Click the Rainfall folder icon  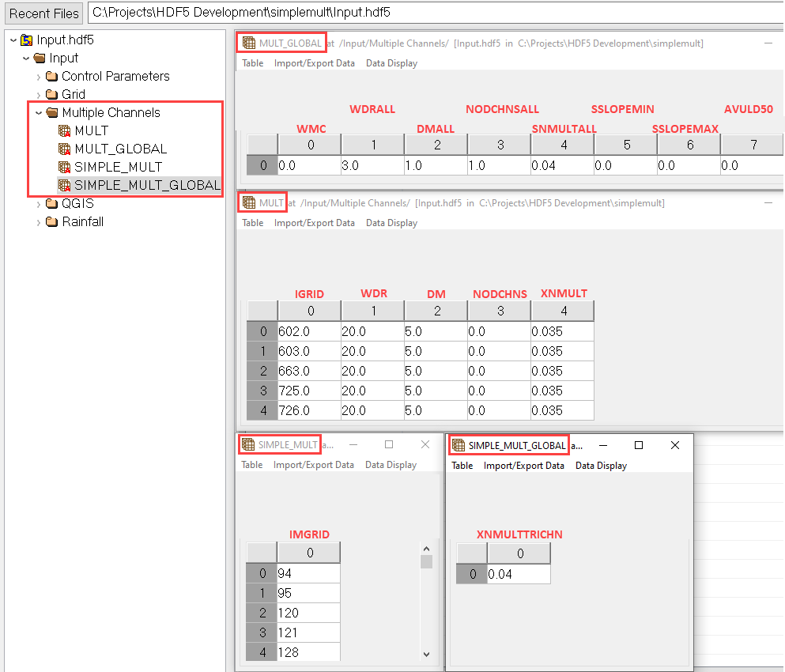[52, 221]
